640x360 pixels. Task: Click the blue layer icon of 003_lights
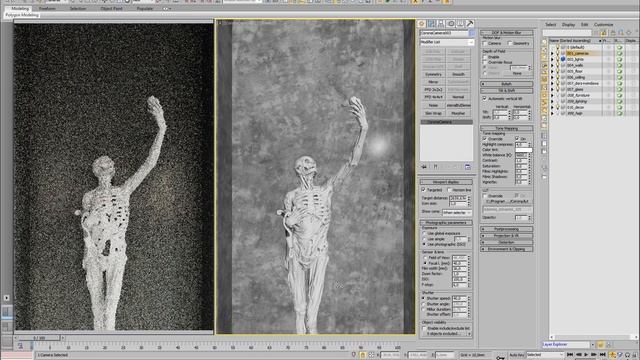(x=563, y=59)
